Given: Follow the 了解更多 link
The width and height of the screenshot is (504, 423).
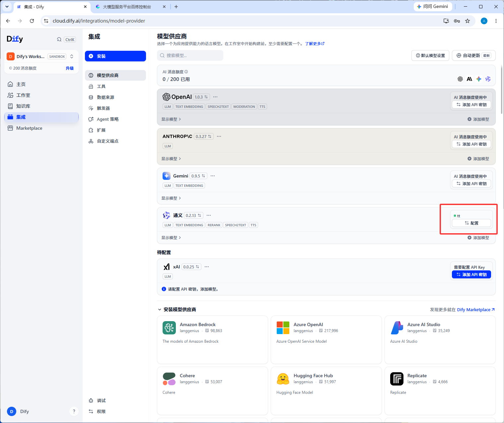Looking at the screenshot, I should pyautogui.click(x=315, y=44).
